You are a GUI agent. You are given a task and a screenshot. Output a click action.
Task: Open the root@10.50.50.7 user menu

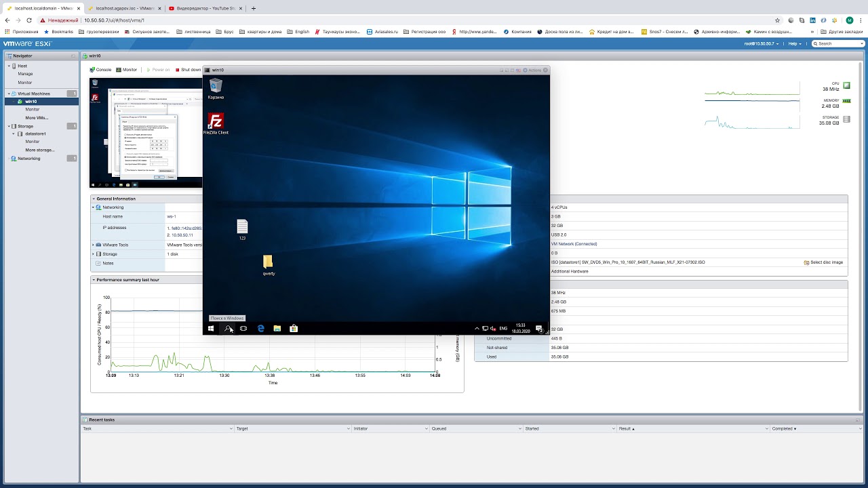tap(763, 43)
